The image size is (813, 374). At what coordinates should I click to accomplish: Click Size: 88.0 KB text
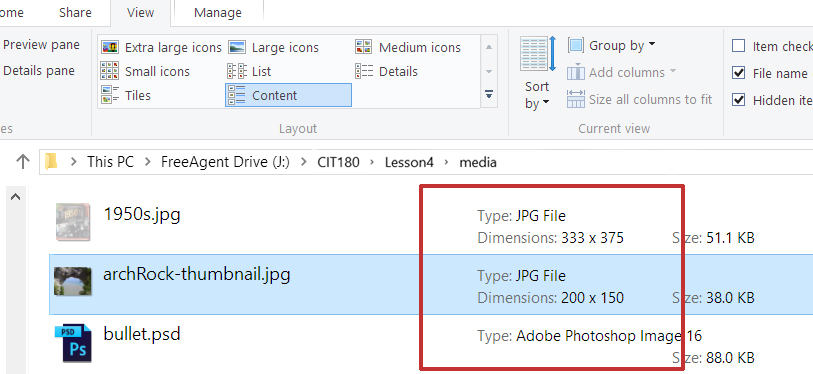[713, 358]
